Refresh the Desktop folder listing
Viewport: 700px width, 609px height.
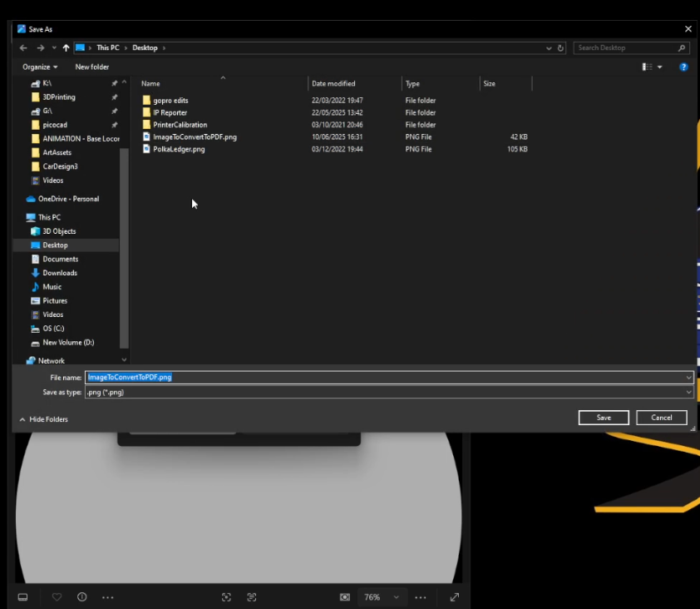tap(561, 48)
